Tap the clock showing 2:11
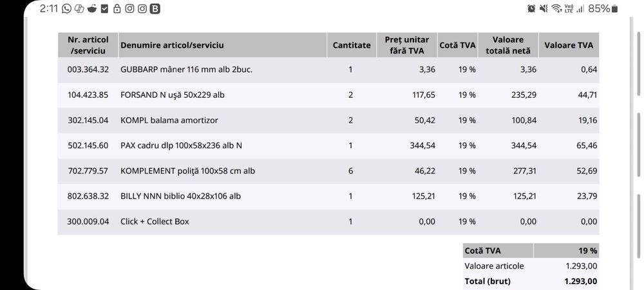The width and height of the screenshot is (644, 290). pyautogui.click(x=48, y=9)
